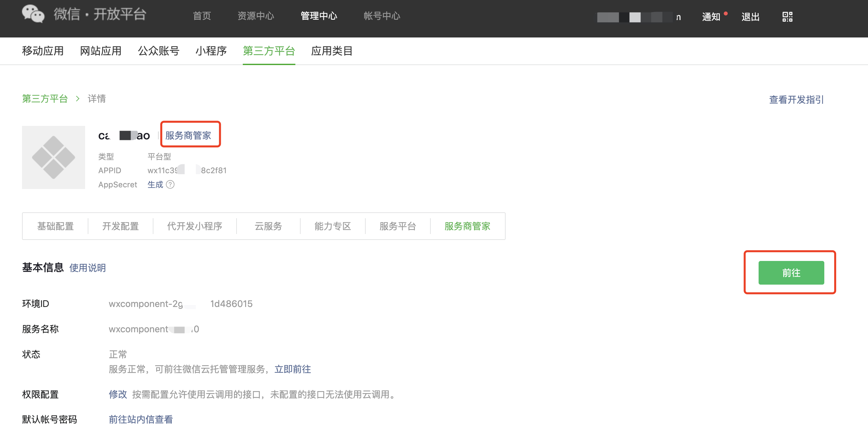
Task: Click 修改 for 权限配置
Action: pyautogui.click(x=118, y=394)
